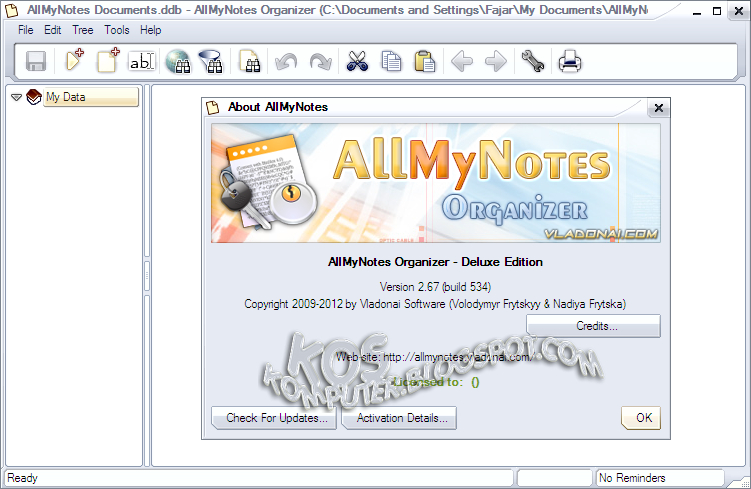The width and height of the screenshot is (751, 489).
Task: Click the Credits... button
Action: [x=593, y=326]
